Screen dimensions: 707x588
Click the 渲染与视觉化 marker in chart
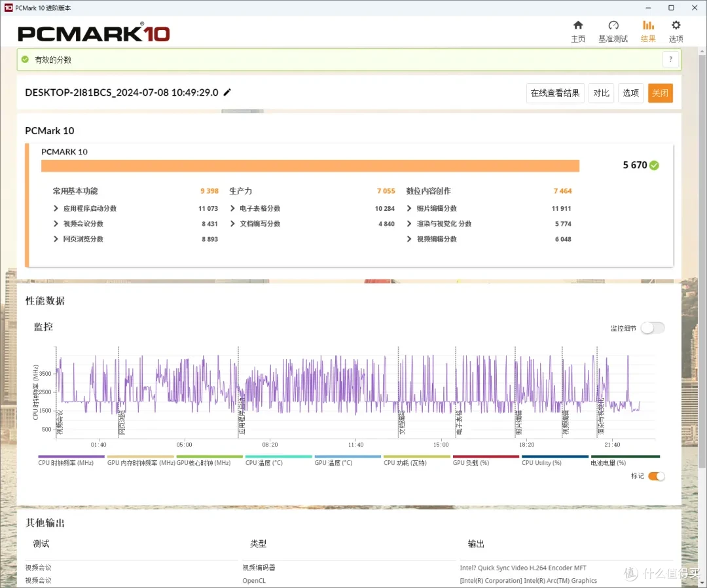(600, 416)
